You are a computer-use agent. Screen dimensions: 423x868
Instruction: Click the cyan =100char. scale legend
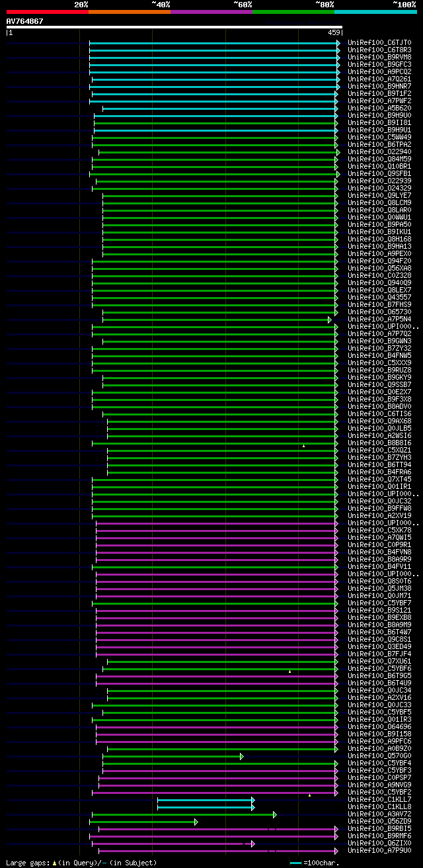point(315,863)
